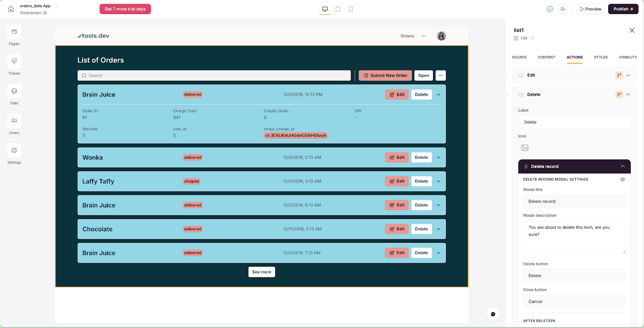Click the orders Search field
The image size is (644, 328).
coord(214,76)
